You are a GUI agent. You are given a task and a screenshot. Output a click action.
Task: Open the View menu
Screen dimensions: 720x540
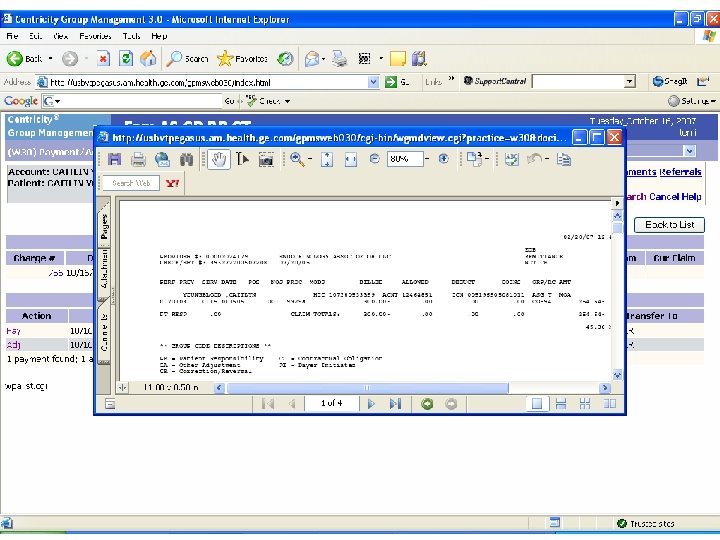pos(61,36)
